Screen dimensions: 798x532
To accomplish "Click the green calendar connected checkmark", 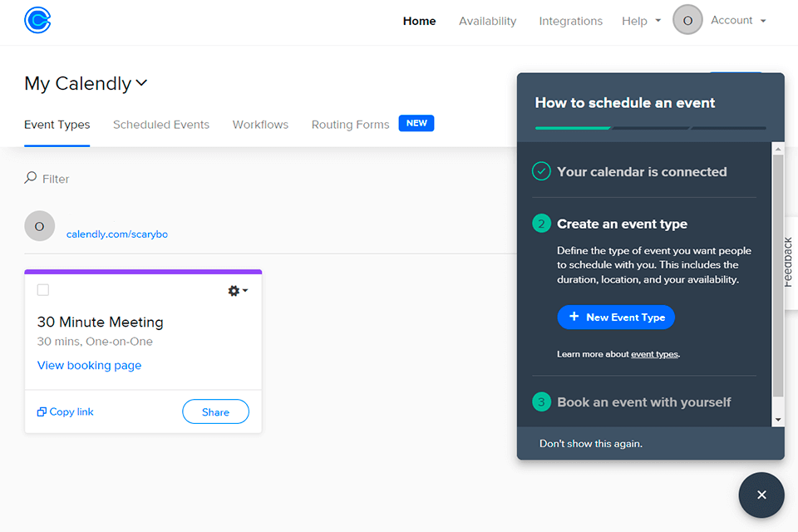I will 541,172.
